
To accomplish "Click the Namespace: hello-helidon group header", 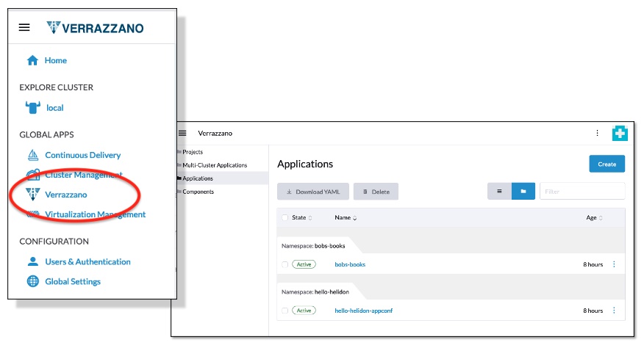I will point(315,291).
